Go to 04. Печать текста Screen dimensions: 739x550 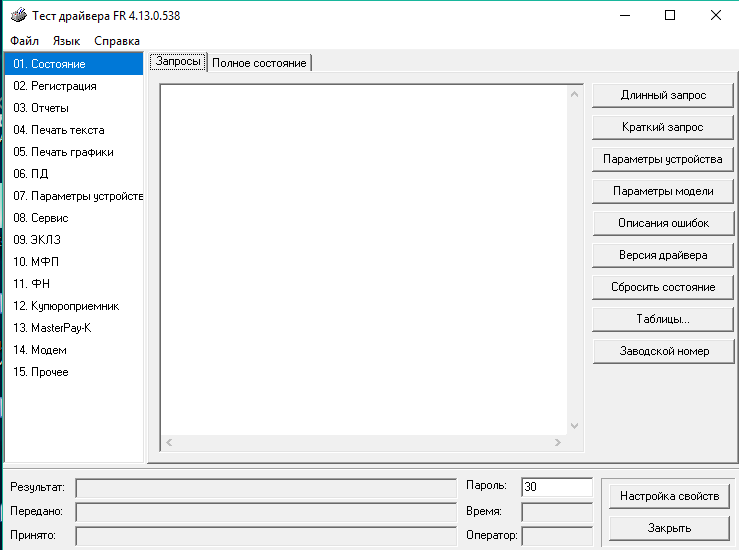click(x=74, y=130)
